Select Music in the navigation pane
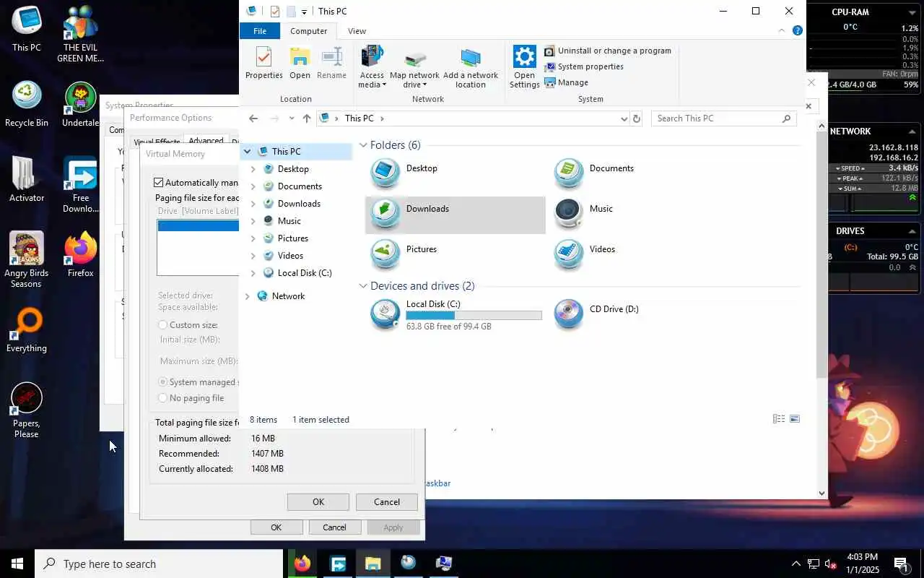Viewport: 924px width, 578px height. (289, 221)
